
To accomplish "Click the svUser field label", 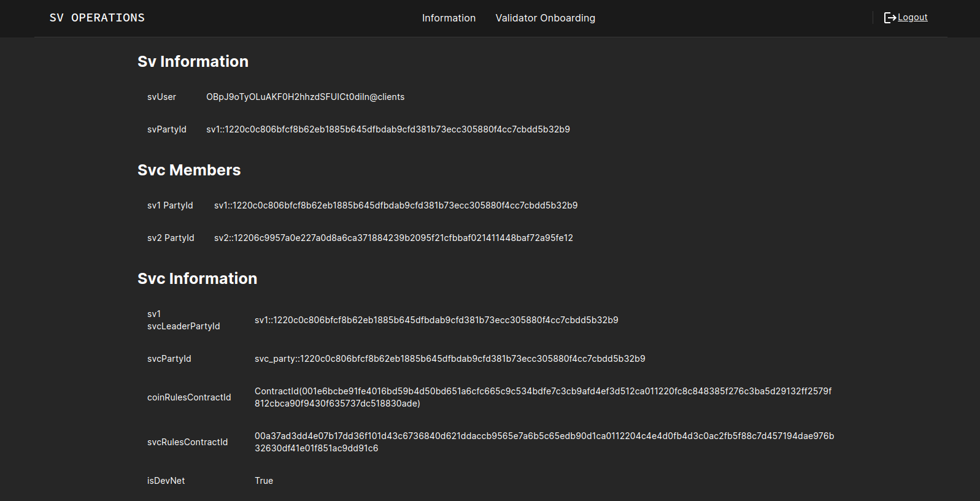I will point(161,97).
